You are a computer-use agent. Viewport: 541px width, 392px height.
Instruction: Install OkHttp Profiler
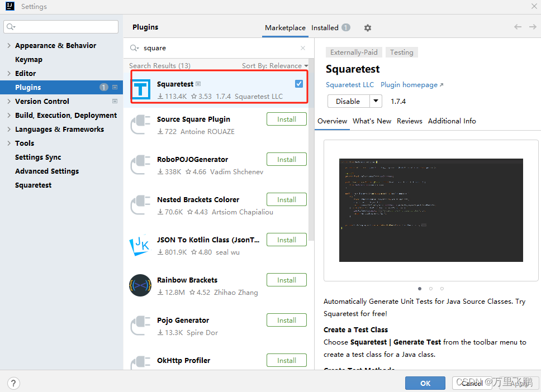[x=286, y=360]
